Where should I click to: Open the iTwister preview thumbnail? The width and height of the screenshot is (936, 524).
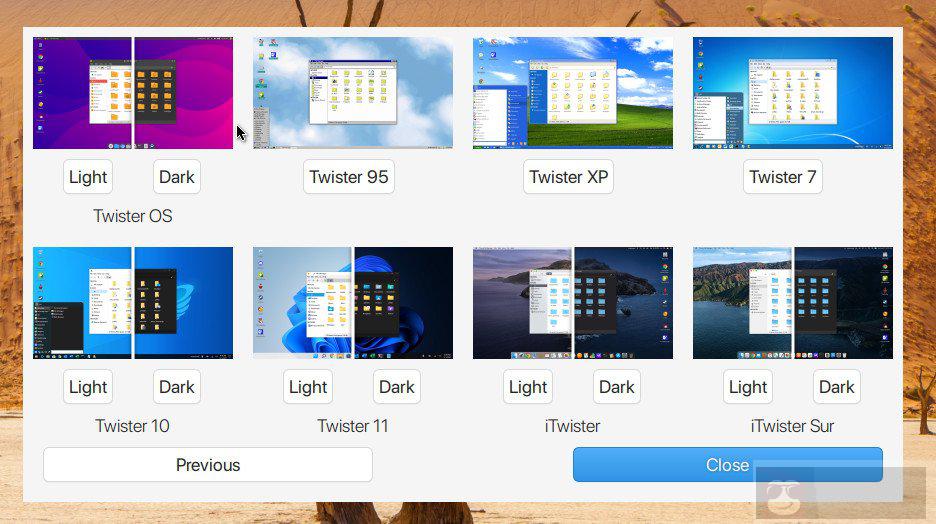click(x=573, y=303)
